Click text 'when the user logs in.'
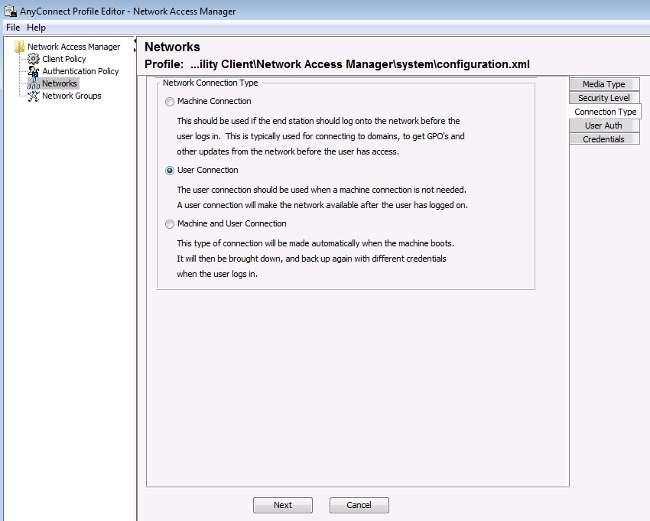650x521 pixels. pyautogui.click(x=217, y=274)
